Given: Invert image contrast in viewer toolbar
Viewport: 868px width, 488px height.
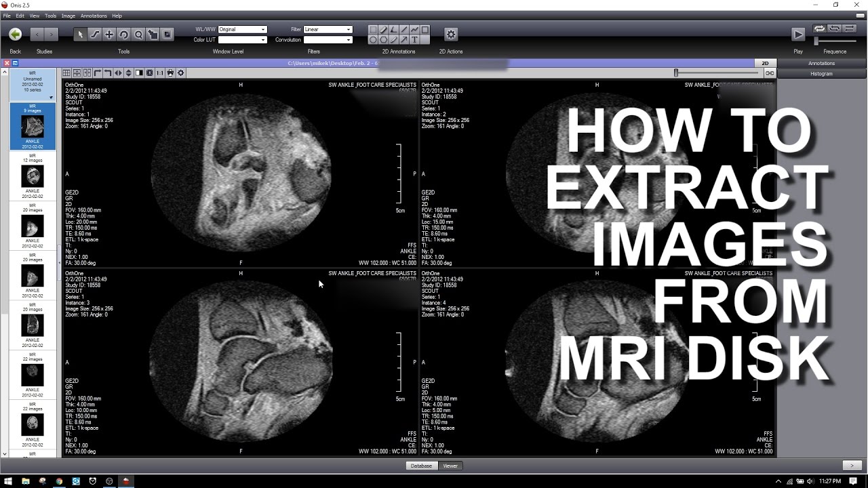Looking at the screenshot, I should pos(139,73).
